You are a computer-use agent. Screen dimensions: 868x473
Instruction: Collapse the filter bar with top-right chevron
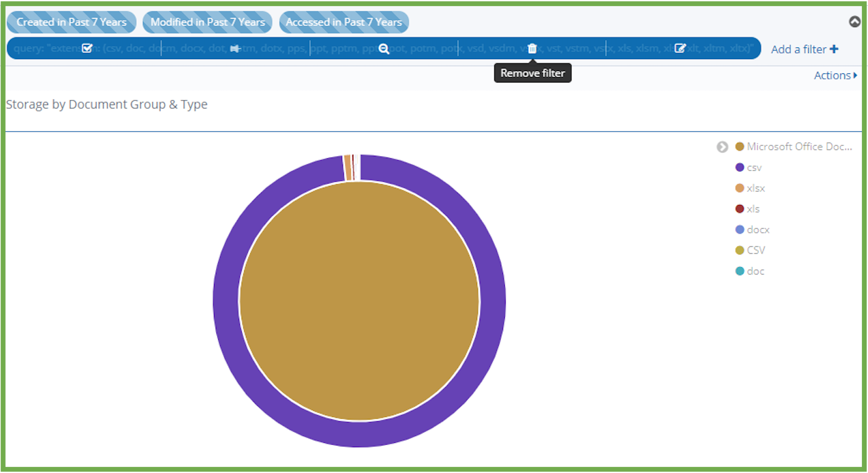[854, 22]
